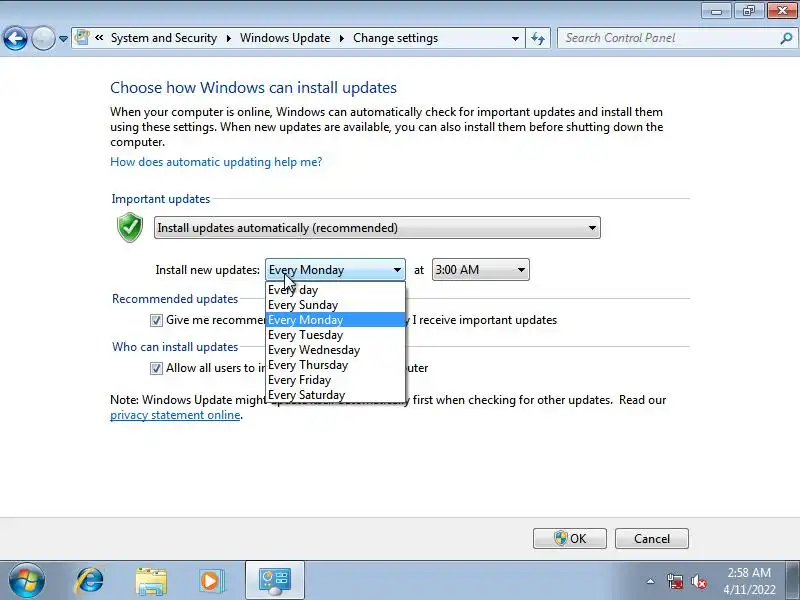Pick Every Friday option

335,380
